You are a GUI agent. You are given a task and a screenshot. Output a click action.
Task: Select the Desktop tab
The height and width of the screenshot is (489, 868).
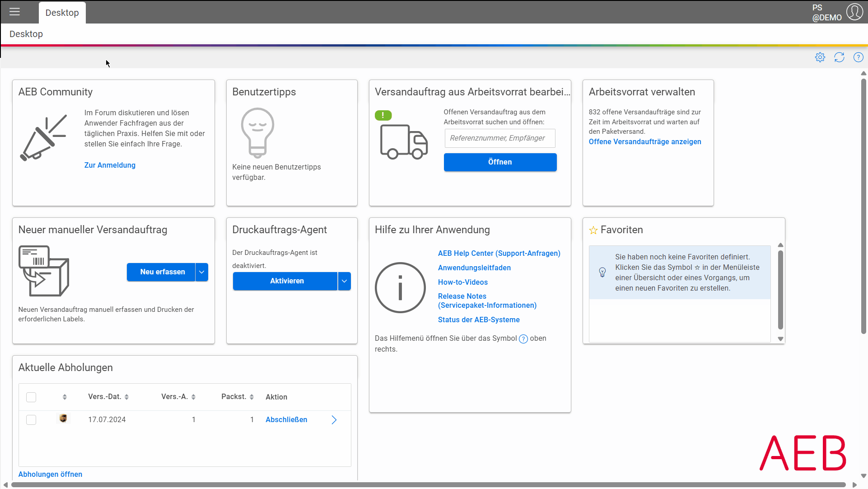(x=62, y=13)
